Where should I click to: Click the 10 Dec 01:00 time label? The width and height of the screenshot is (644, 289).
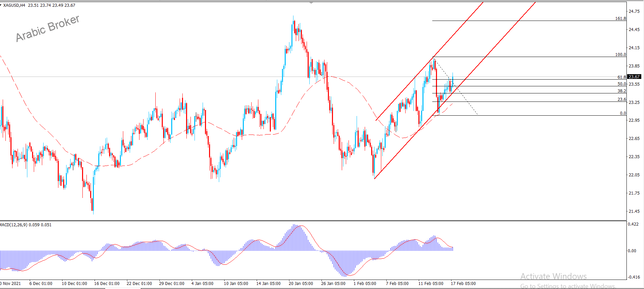point(74,284)
